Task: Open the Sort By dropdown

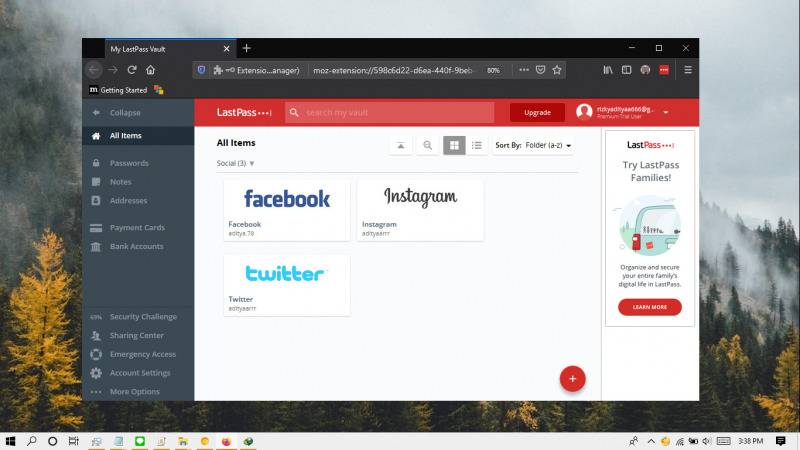Action: tap(533, 145)
